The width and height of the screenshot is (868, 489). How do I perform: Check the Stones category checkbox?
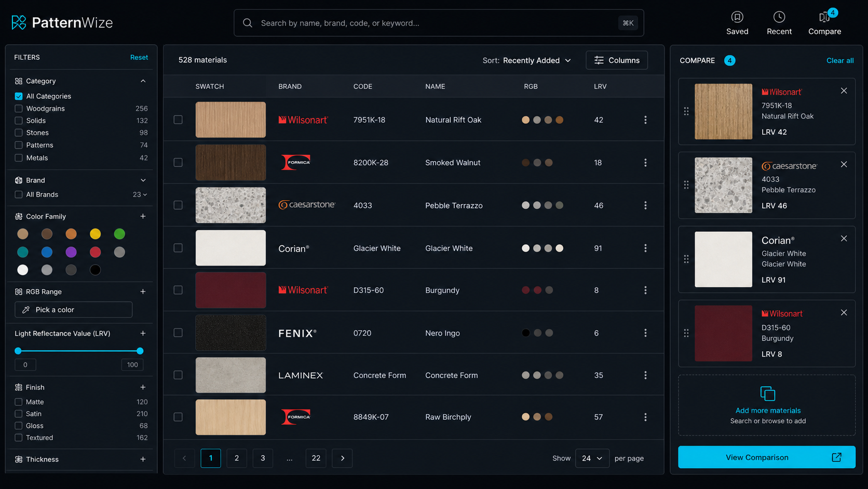point(19,133)
